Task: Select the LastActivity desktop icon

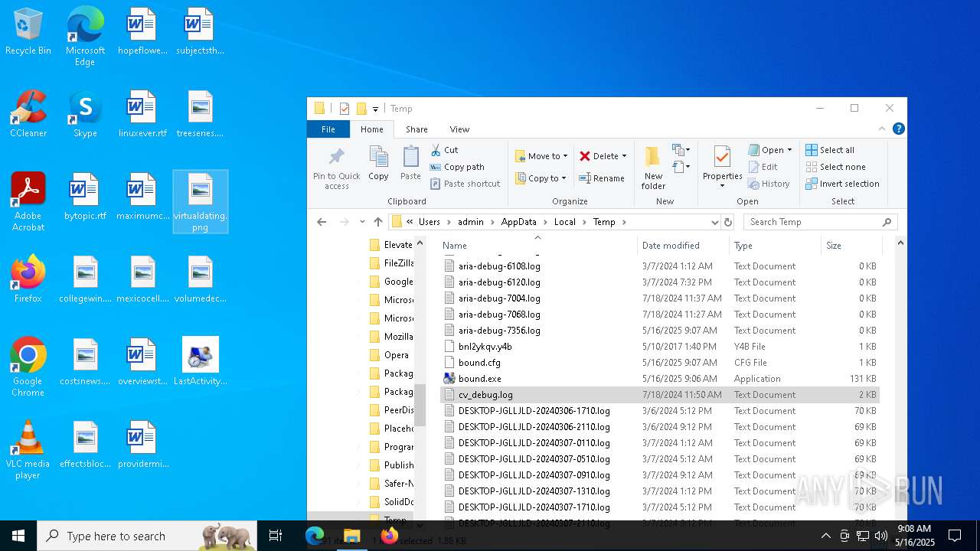Action: coord(201,361)
